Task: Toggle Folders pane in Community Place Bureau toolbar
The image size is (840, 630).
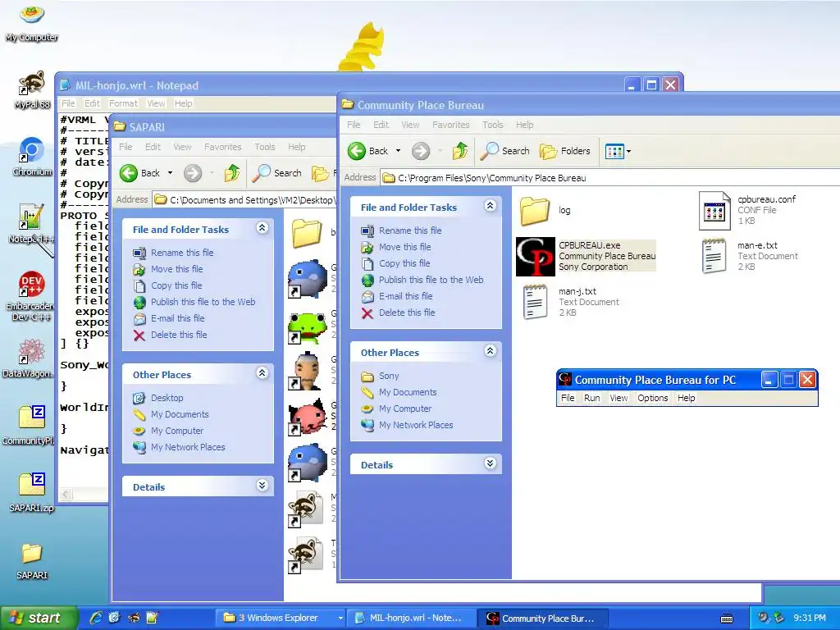Action: pos(564,151)
